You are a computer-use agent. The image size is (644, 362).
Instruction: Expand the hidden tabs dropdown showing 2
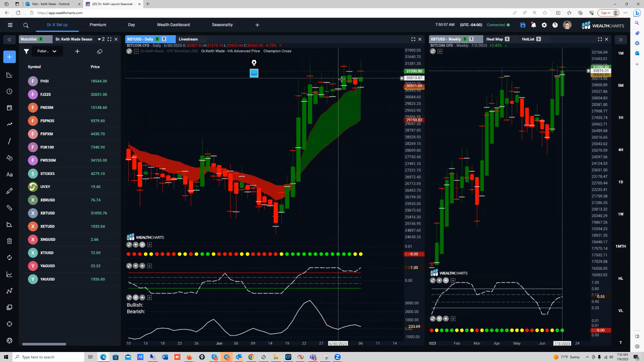(101, 39)
